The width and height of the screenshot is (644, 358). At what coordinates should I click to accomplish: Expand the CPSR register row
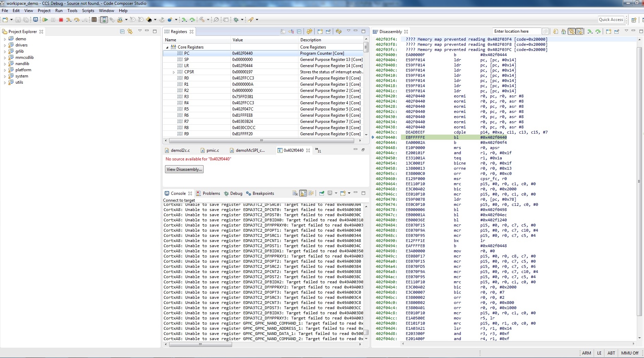click(174, 72)
